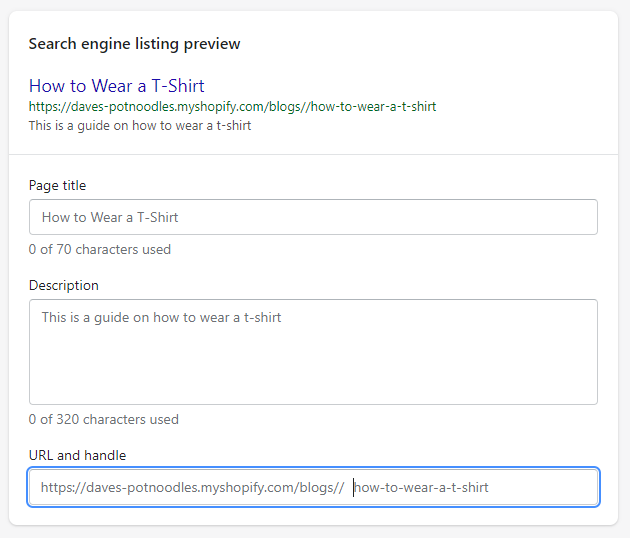Click the 'URL and handle' label
630x538 pixels.
click(77, 455)
